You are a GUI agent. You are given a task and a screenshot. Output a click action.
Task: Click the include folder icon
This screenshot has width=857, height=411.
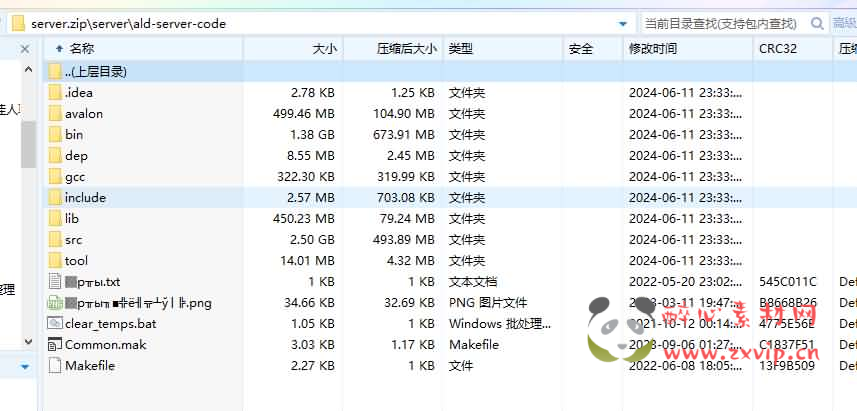55,197
